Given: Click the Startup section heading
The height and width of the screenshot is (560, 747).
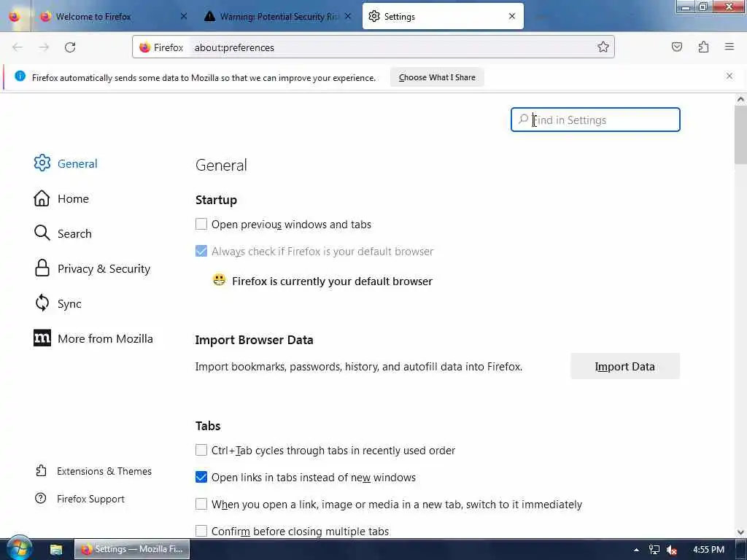Looking at the screenshot, I should (x=216, y=200).
